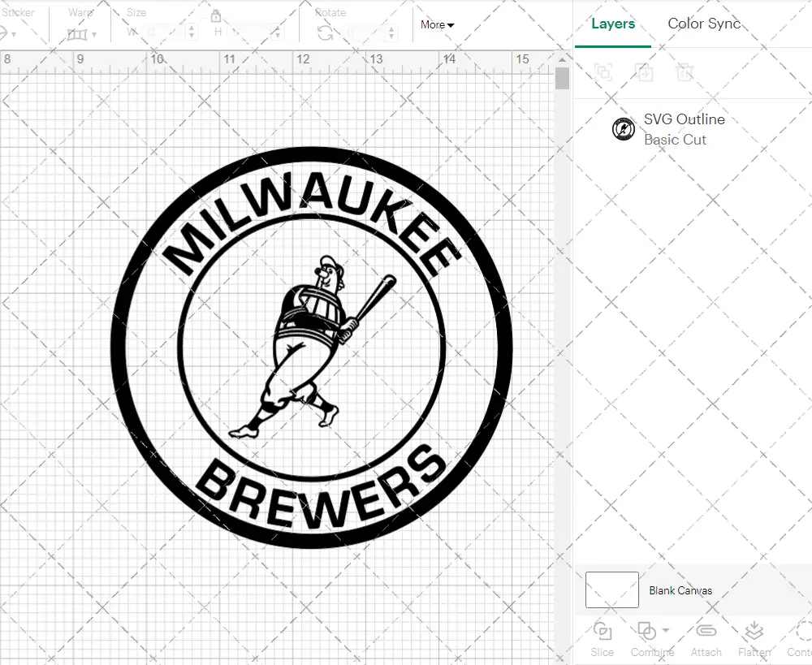Click the Blank Canvas color swatch
This screenshot has width=812, height=665.
(x=612, y=590)
